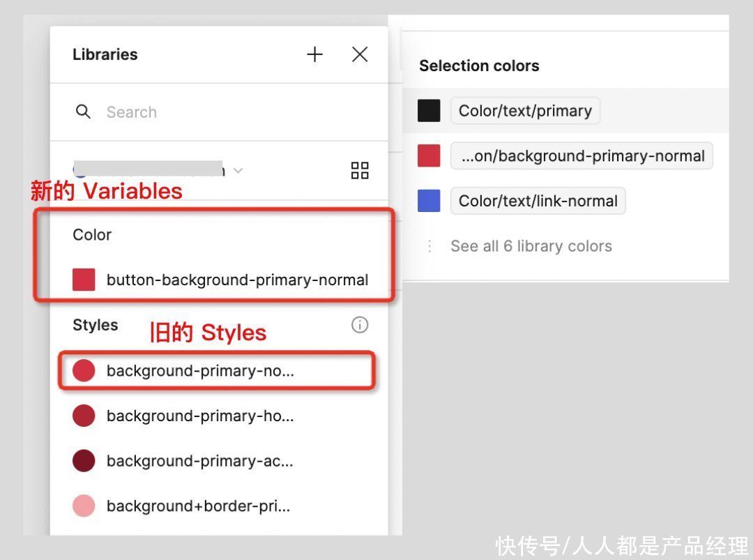Open Color/text/link-normal variable chip
The image size is (753, 560).
[538, 201]
